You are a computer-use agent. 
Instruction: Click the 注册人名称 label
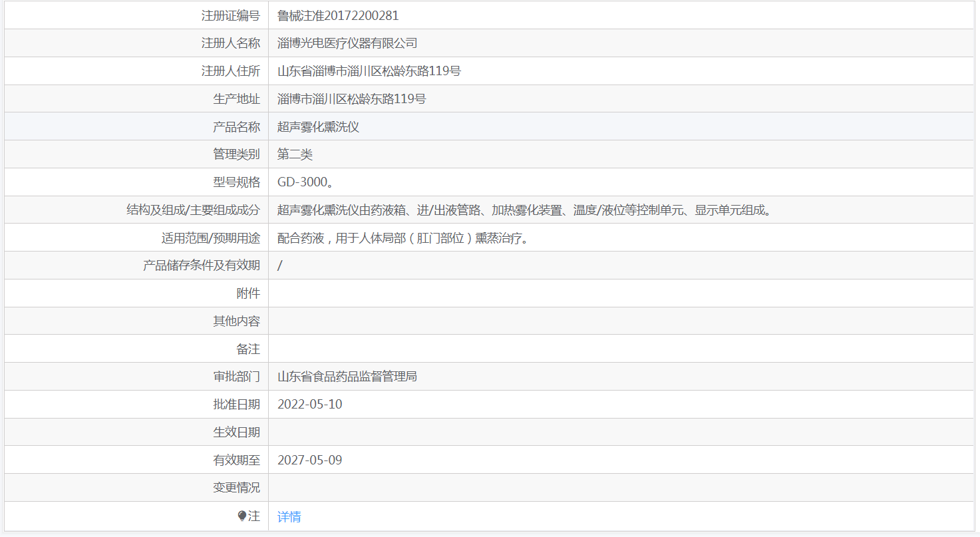click(231, 43)
